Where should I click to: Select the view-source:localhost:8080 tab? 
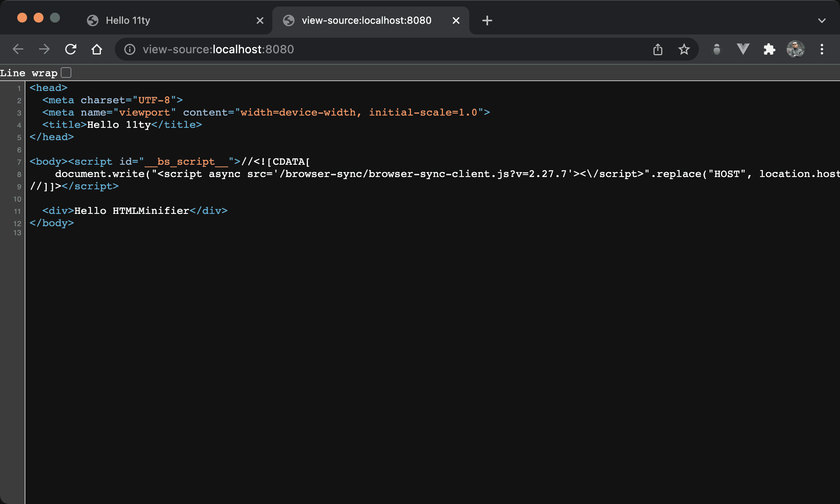[371, 20]
